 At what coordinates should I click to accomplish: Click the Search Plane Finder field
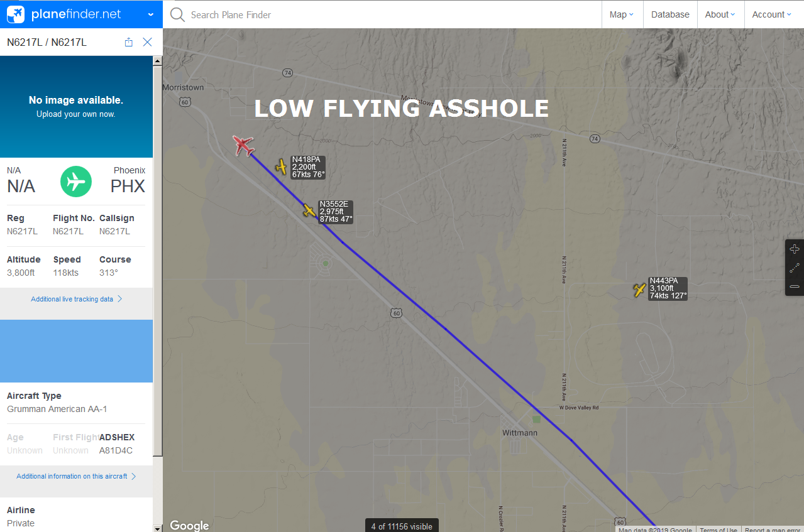390,14
